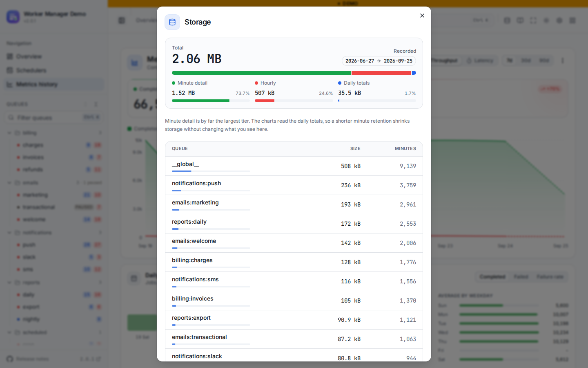588x368 pixels.
Task: Click the green Minute detail segment of total bar
Action: [x=261, y=73]
